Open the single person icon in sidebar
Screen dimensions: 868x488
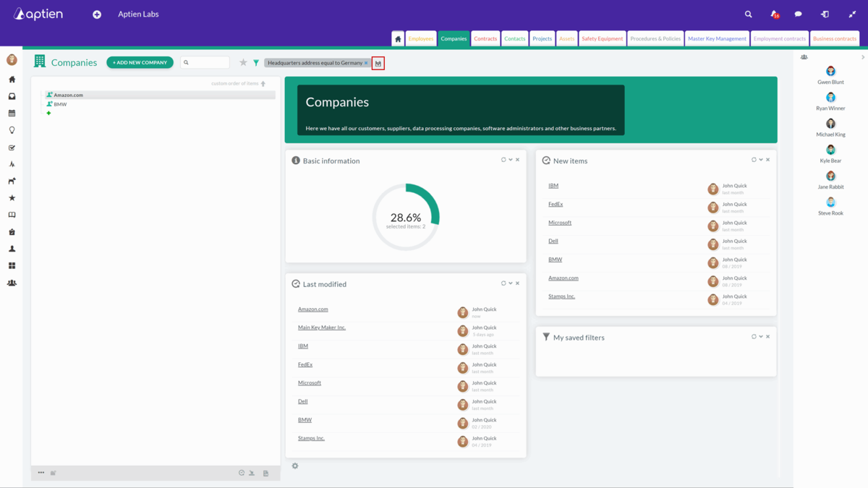click(x=12, y=249)
